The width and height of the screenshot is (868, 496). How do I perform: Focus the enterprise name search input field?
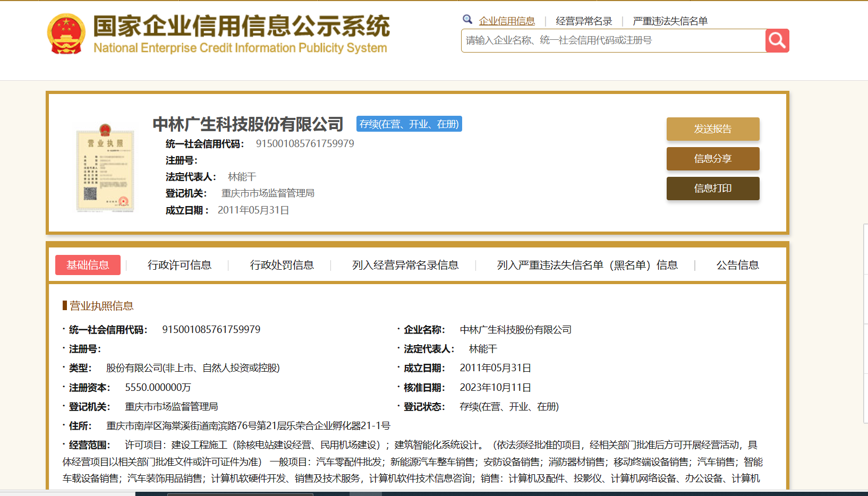(x=614, y=40)
